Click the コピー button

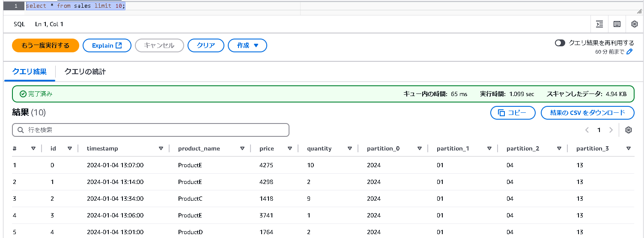click(513, 113)
